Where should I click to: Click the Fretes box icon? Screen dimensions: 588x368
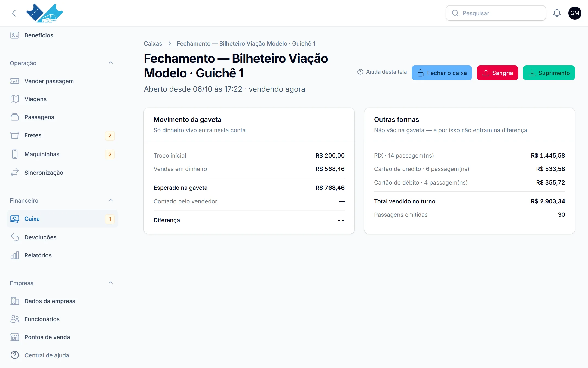click(x=15, y=135)
